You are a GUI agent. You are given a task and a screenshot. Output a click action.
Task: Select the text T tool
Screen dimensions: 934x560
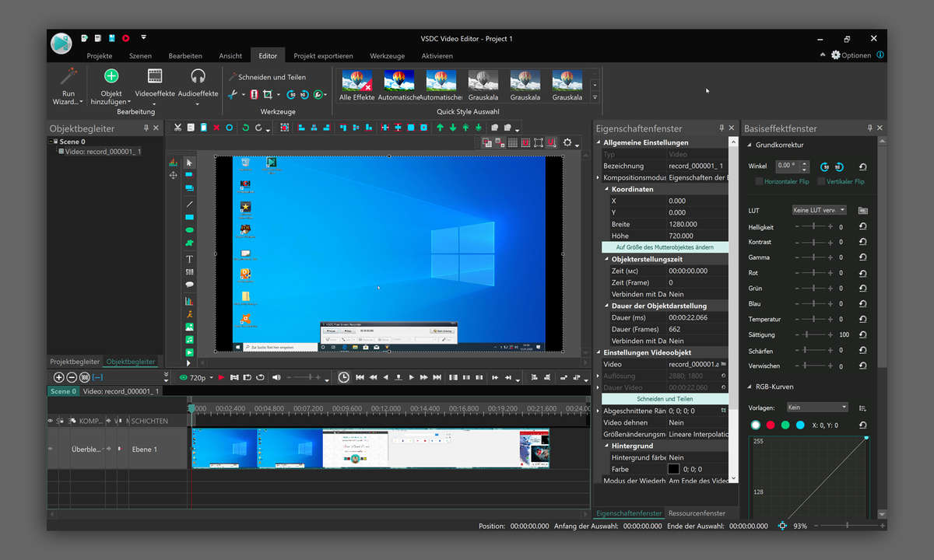pos(189,259)
